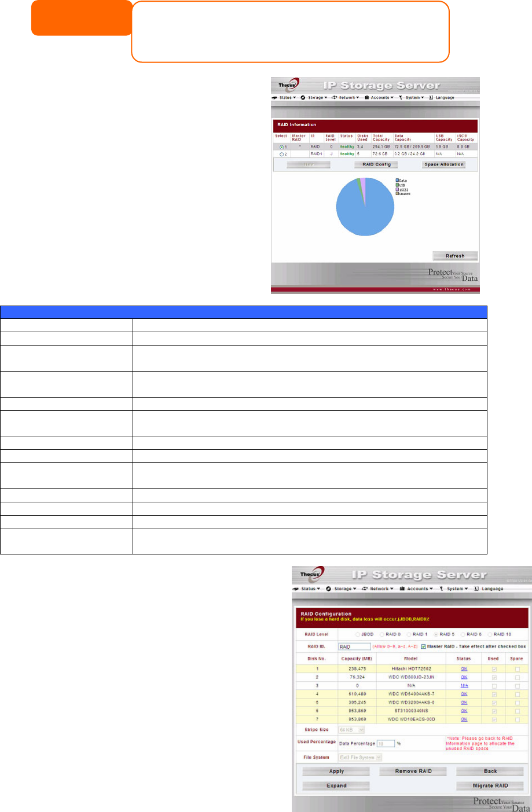This screenshot has height=812, width=532.
Task: Toggle Spare checkbox for disk 6
Action: click(x=517, y=711)
